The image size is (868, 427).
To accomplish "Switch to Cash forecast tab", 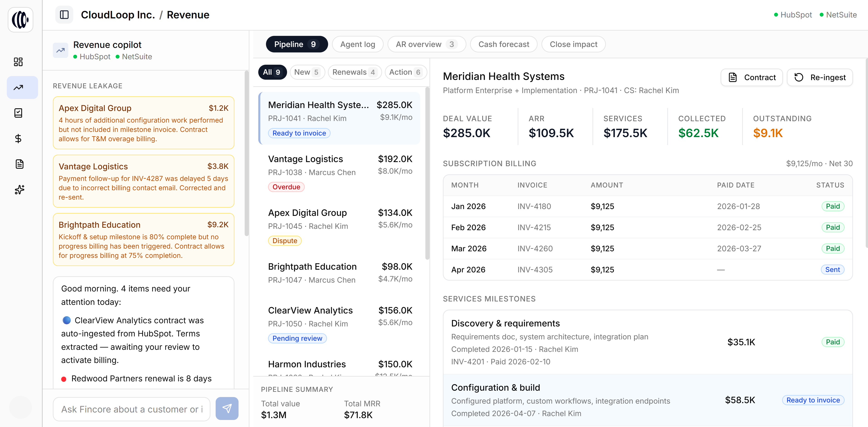I will 503,44.
